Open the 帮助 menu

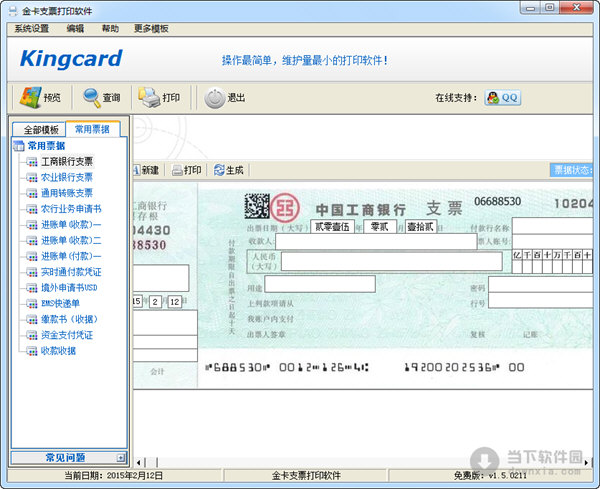pos(110,29)
